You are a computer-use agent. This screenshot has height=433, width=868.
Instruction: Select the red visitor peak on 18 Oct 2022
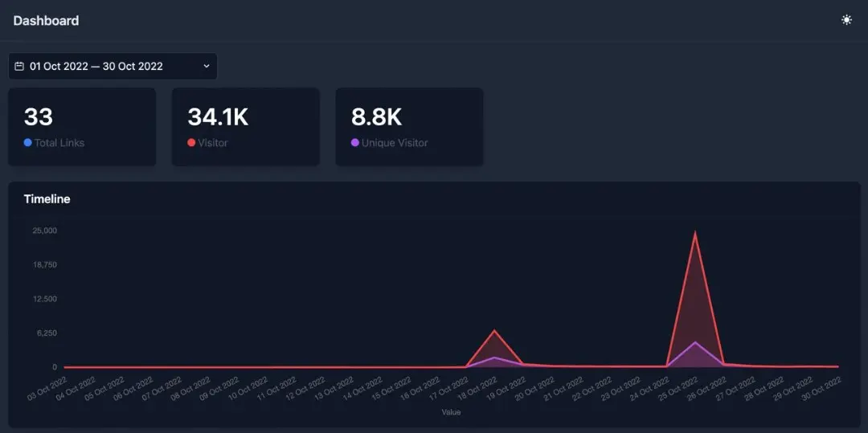click(x=495, y=331)
